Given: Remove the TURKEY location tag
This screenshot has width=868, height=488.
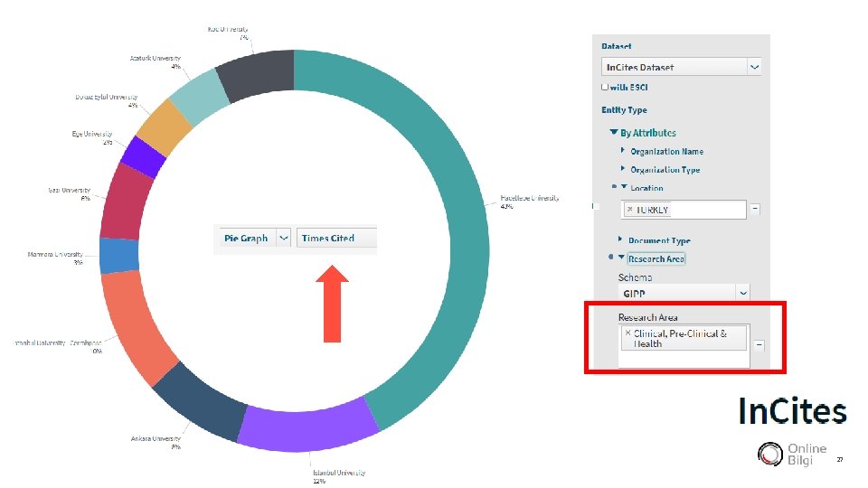Looking at the screenshot, I should 629,209.
